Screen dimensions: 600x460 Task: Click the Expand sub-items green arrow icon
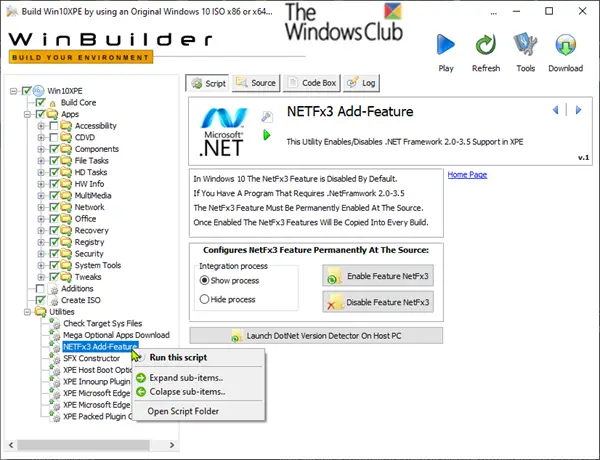(x=141, y=378)
